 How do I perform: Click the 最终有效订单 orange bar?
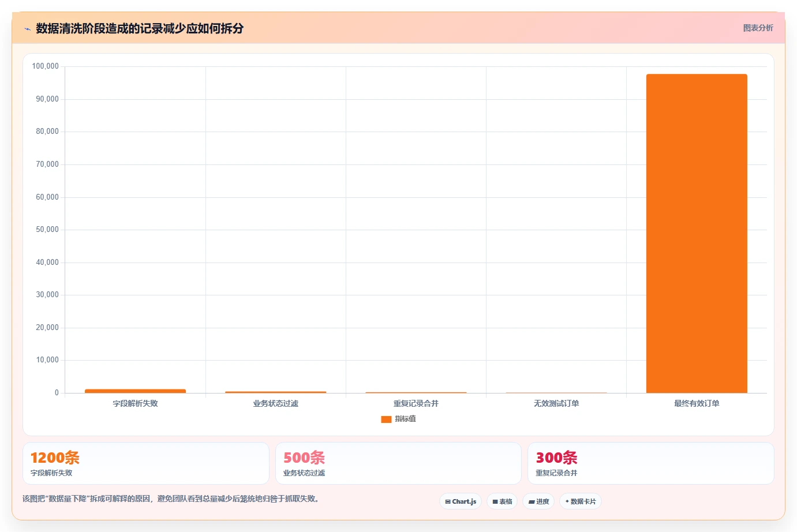point(697,233)
